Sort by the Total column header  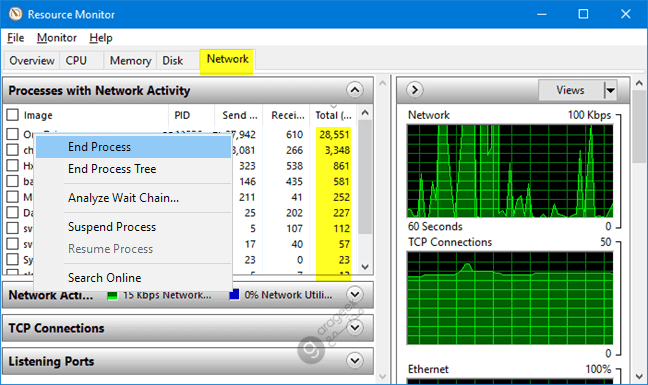(x=334, y=115)
